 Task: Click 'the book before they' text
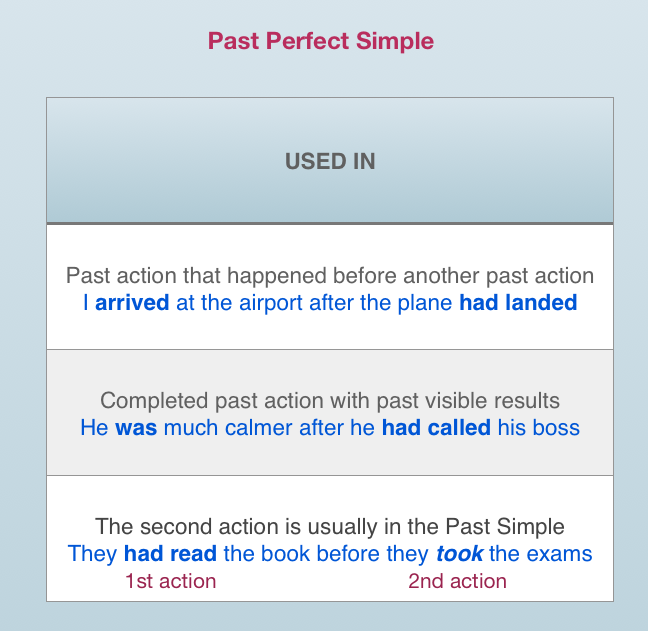(x=326, y=554)
